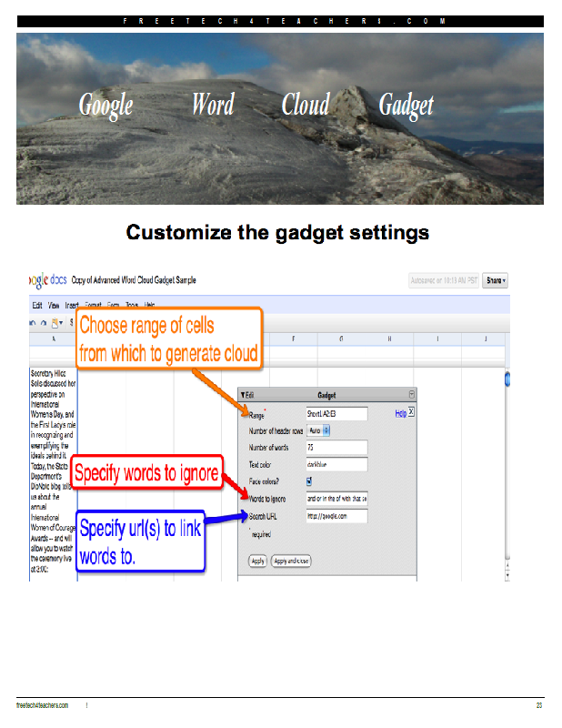
Task: Click the gadget window minimize icon
Action: (x=411, y=395)
